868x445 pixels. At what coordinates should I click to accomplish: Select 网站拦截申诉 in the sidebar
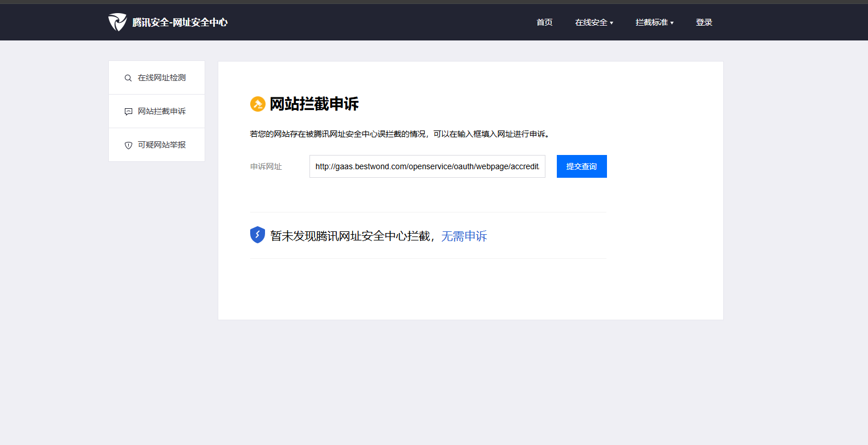click(x=157, y=111)
